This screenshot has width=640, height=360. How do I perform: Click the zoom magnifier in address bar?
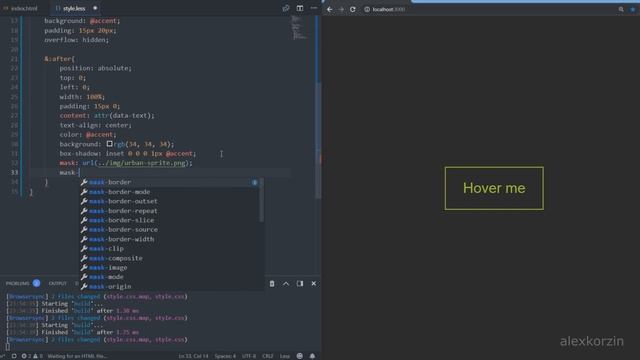tap(621, 9)
